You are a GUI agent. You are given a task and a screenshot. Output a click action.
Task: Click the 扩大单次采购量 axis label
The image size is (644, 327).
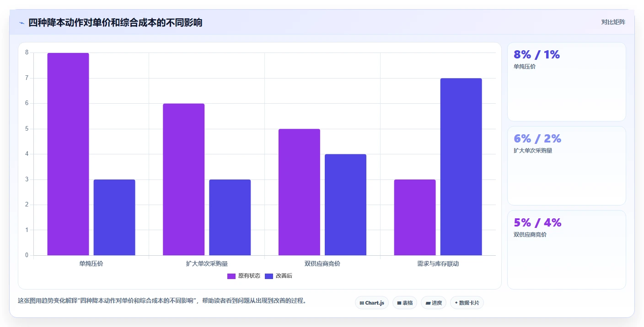pyautogui.click(x=207, y=264)
